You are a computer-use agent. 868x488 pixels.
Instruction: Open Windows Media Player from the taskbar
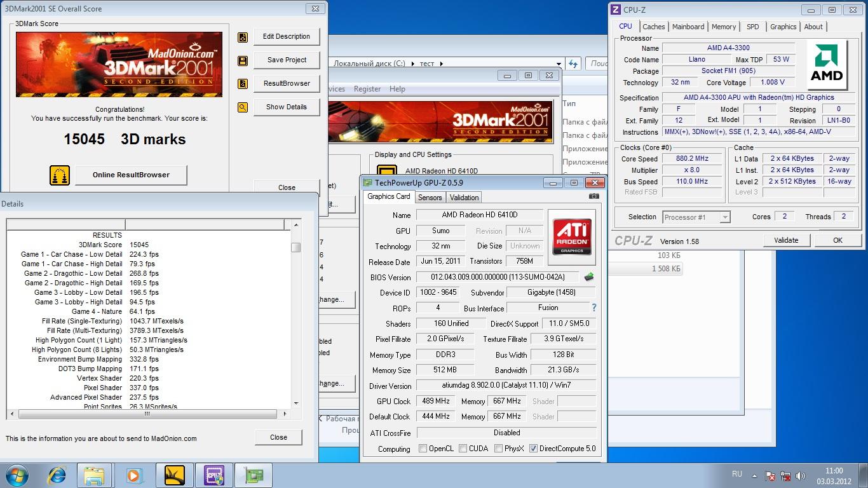(x=133, y=475)
